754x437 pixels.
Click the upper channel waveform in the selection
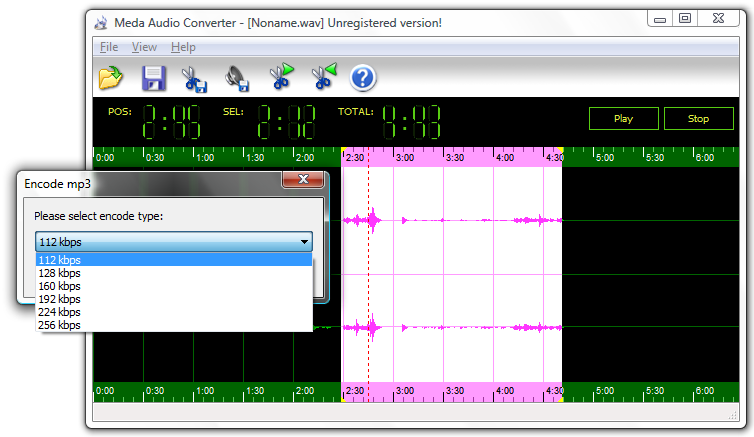pos(452,221)
